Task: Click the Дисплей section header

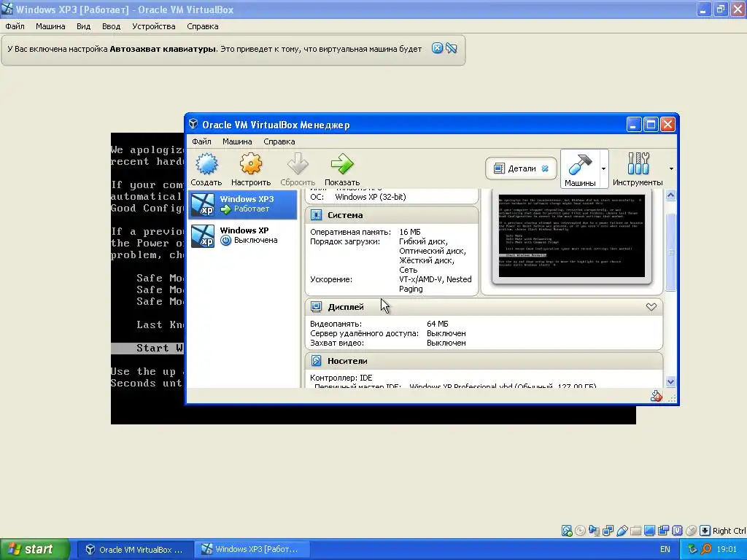Action: [484, 307]
